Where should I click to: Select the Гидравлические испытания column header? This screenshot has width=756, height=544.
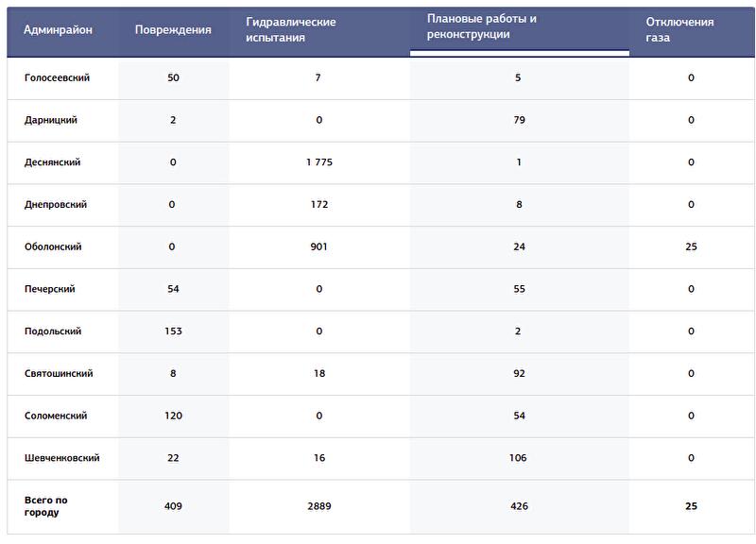pyautogui.click(x=291, y=29)
